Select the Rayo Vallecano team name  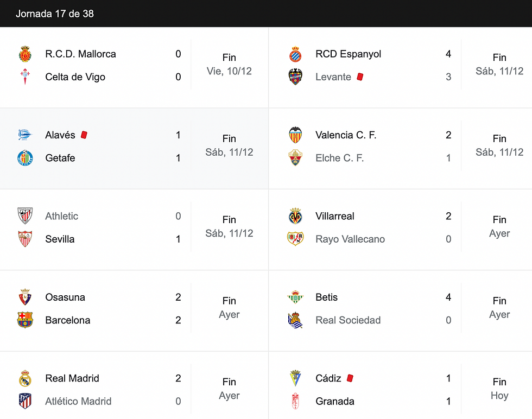[350, 239]
